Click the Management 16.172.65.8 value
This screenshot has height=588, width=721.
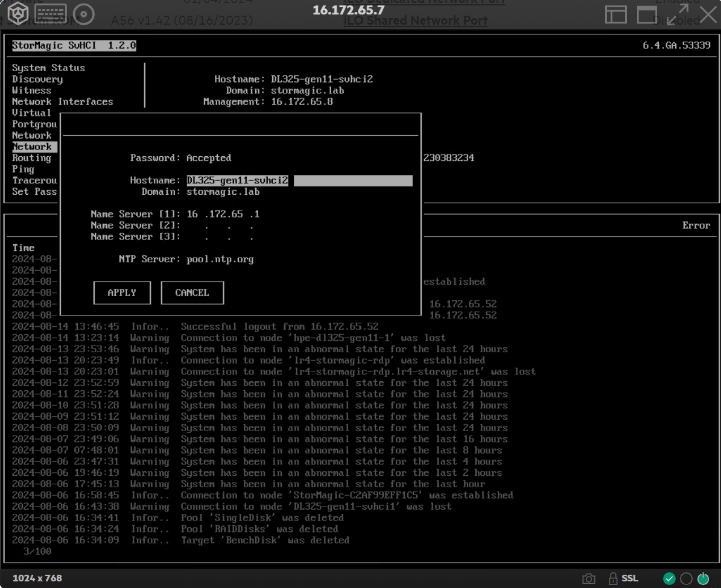point(302,101)
